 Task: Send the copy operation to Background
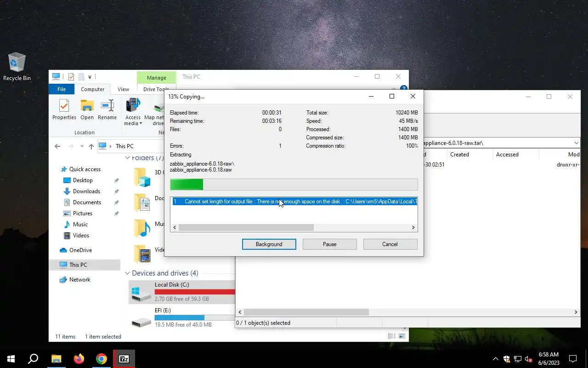[x=269, y=244]
